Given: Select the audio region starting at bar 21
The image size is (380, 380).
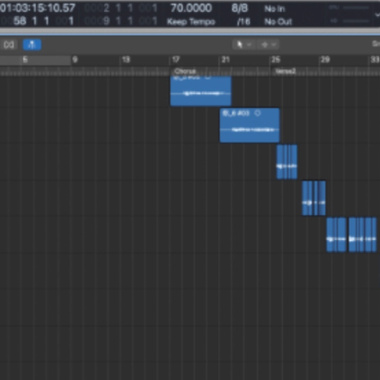Looking at the screenshot, I should 250,125.
